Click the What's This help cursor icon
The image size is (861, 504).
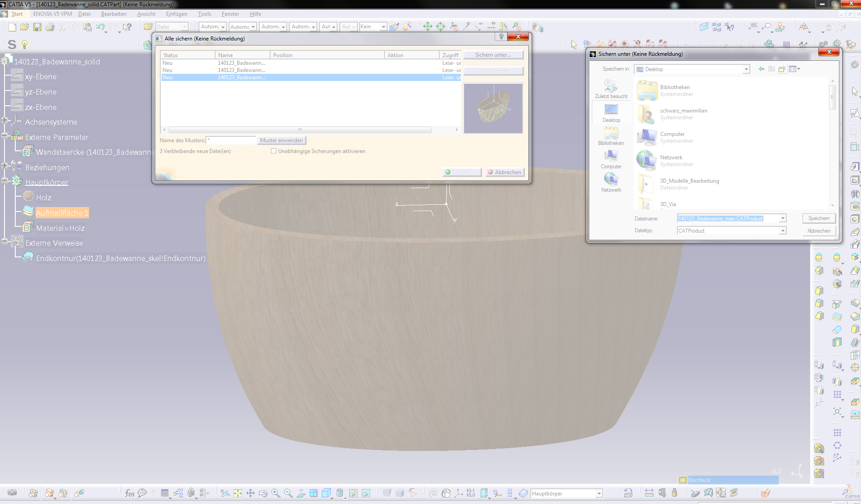point(127,27)
